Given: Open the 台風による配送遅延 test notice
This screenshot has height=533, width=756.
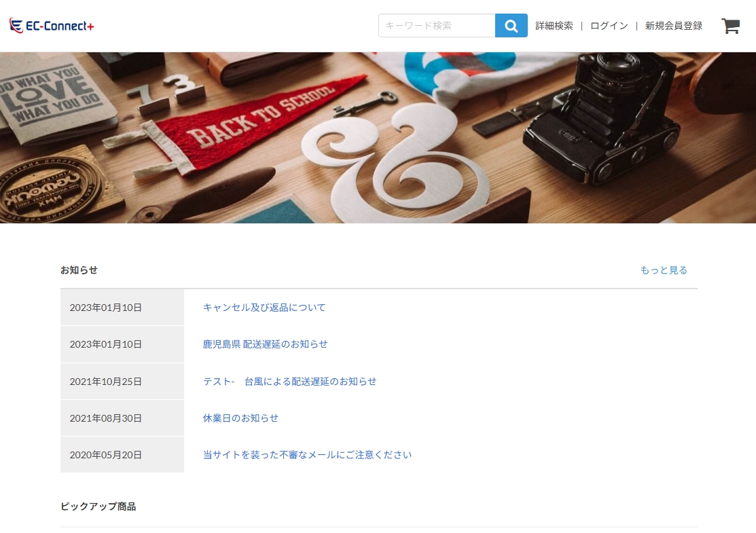Looking at the screenshot, I should pos(289,381).
